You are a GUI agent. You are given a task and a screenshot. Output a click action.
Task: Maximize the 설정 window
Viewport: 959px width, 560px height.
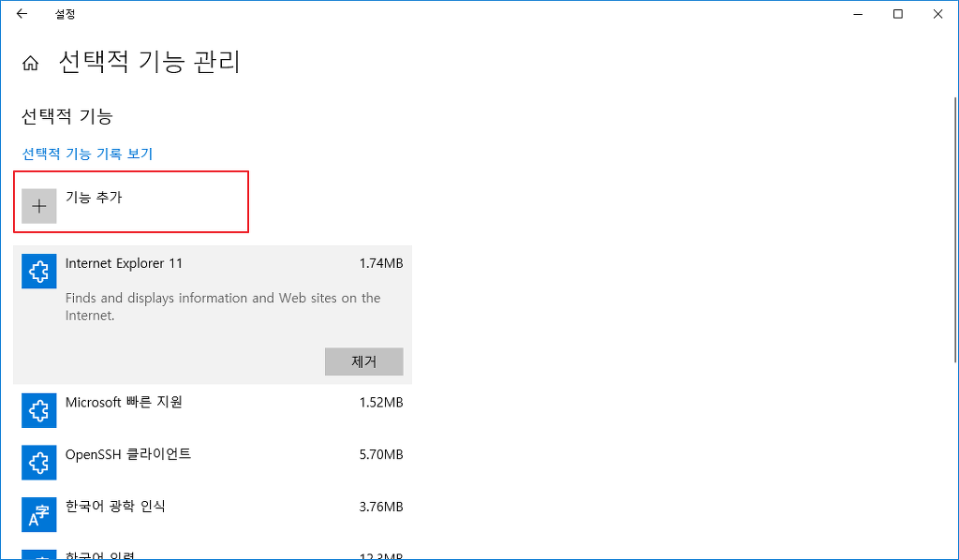pyautogui.click(x=898, y=14)
